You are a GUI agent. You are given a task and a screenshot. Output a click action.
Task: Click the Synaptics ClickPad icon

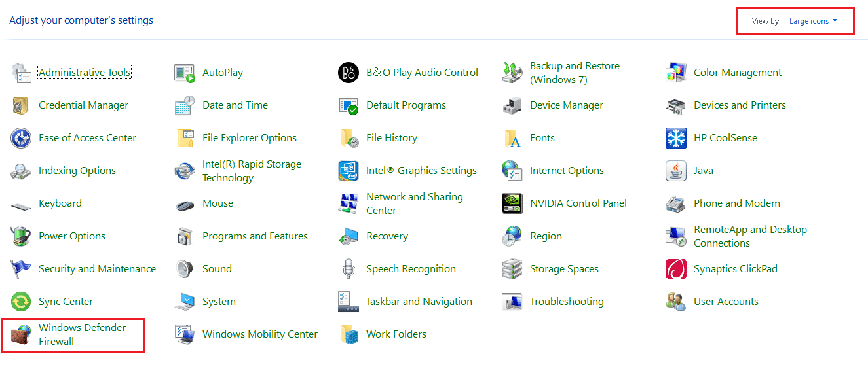[x=675, y=269]
